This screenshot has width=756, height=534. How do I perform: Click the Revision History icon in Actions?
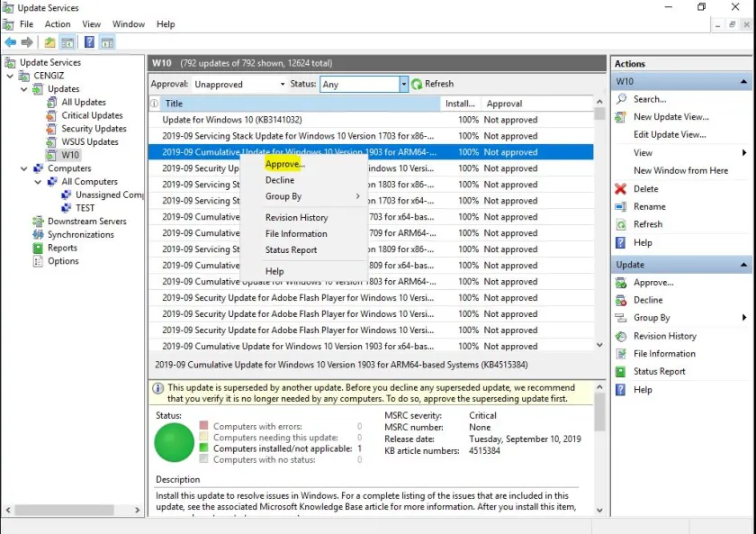(x=620, y=336)
